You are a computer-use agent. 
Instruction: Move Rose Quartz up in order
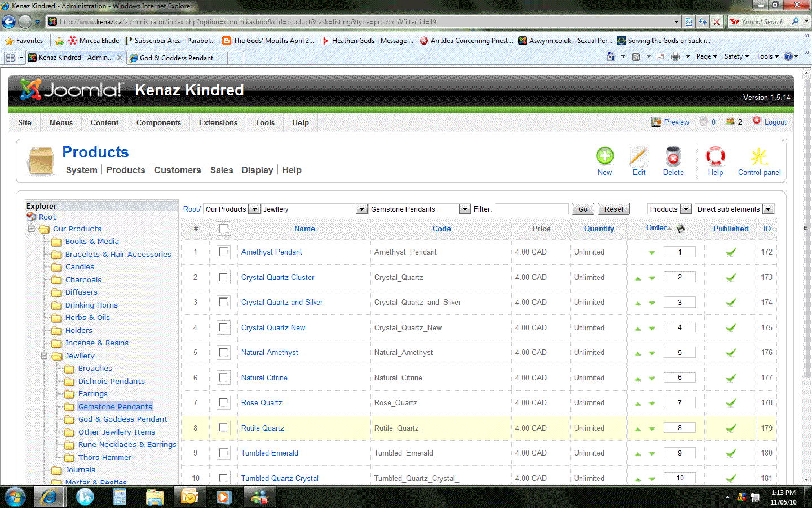(x=638, y=404)
